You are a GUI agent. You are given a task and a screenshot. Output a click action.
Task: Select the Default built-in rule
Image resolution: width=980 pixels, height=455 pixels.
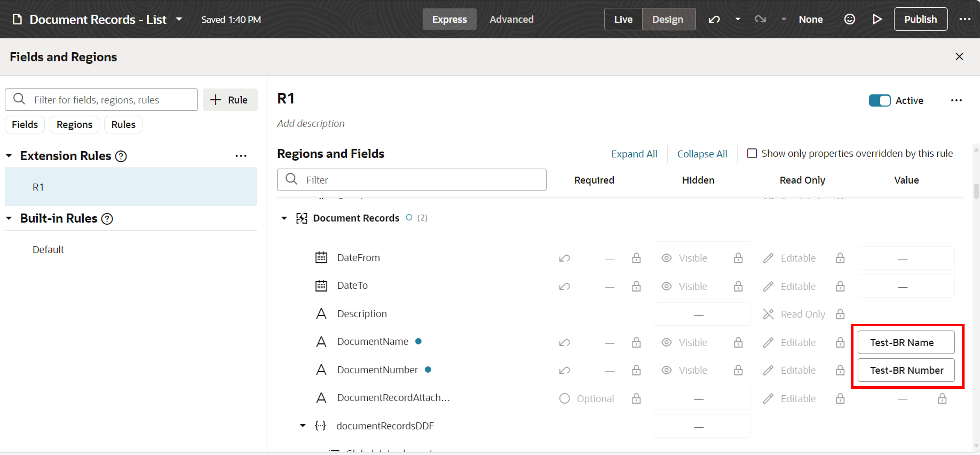pos(48,250)
